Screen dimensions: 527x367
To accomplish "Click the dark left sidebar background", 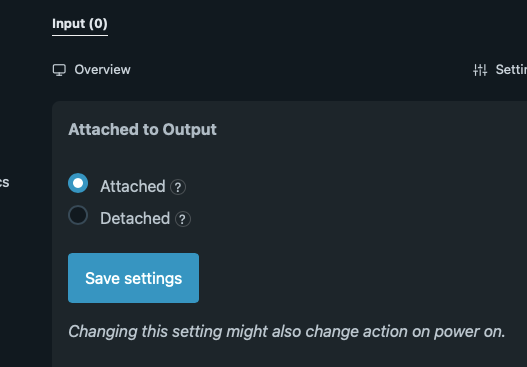I will point(25,269).
